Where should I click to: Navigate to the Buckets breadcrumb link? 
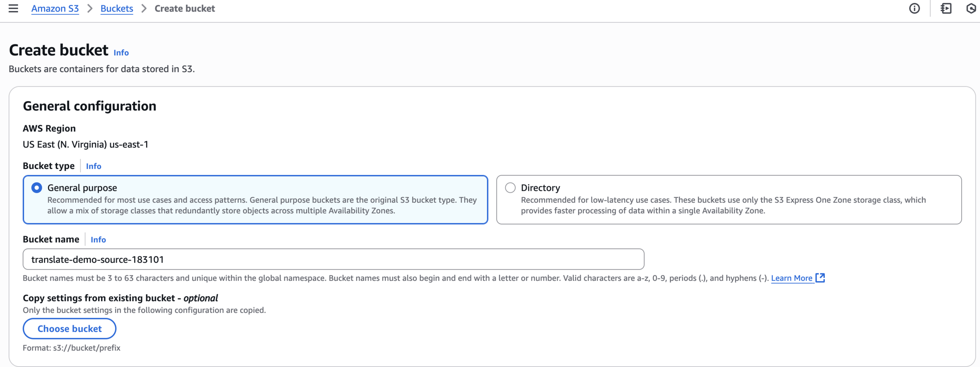click(x=117, y=9)
